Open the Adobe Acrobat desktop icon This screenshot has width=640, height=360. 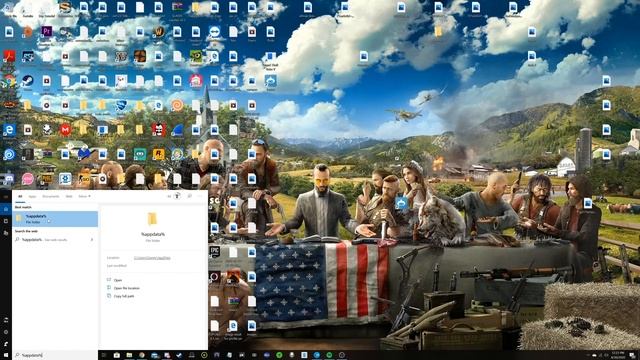[9, 56]
